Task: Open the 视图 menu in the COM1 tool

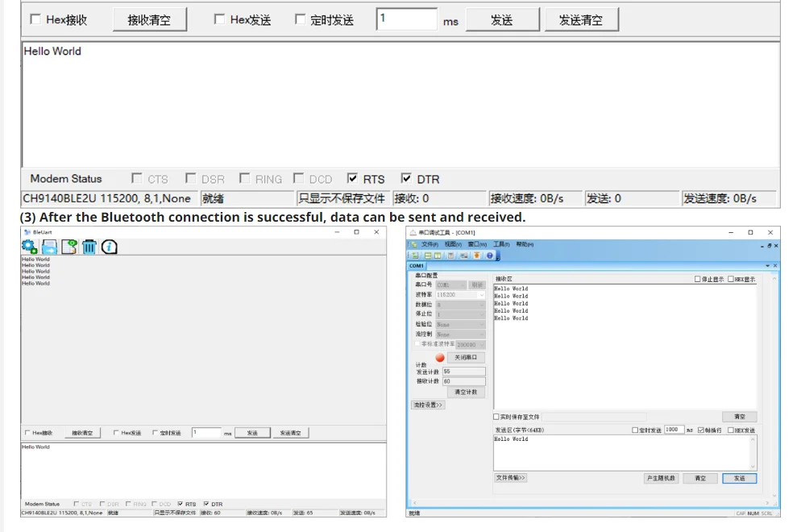Action: (454, 244)
